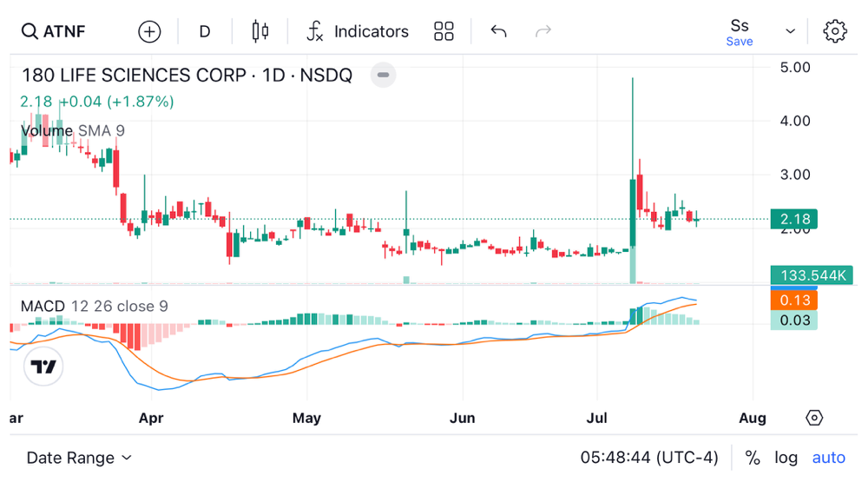The width and height of the screenshot is (868, 489).
Task: Select the Volume SMA 9 indicator label
Action: (x=73, y=130)
